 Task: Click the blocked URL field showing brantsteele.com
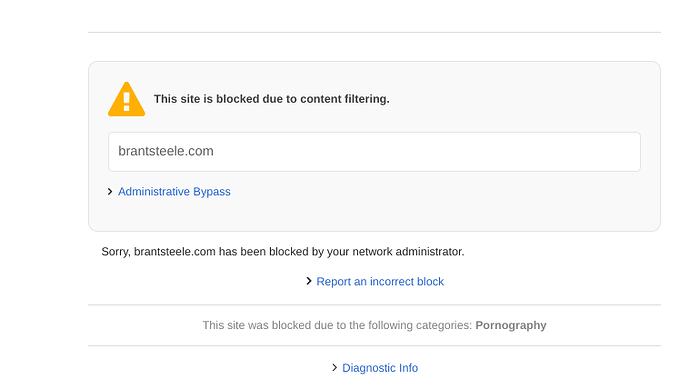pos(374,152)
